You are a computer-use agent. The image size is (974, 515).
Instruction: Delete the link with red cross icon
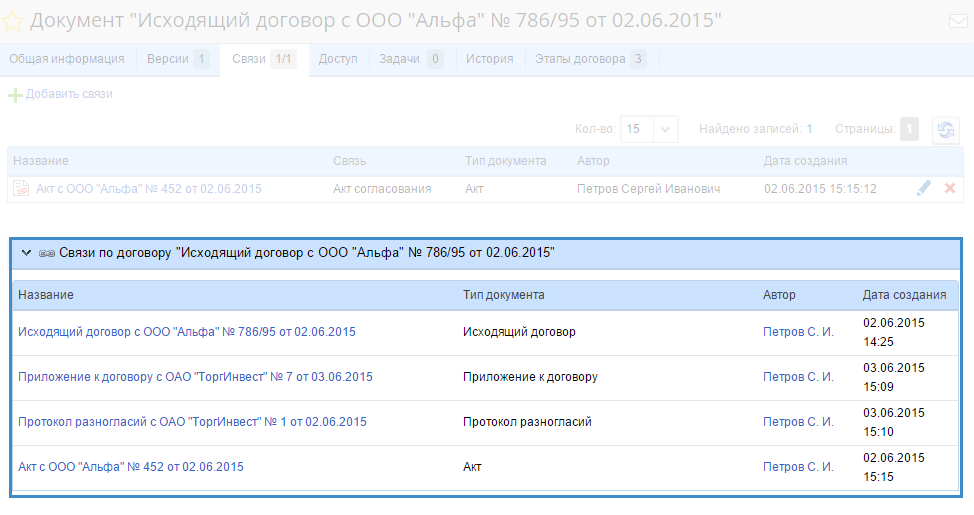[x=949, y=188]
